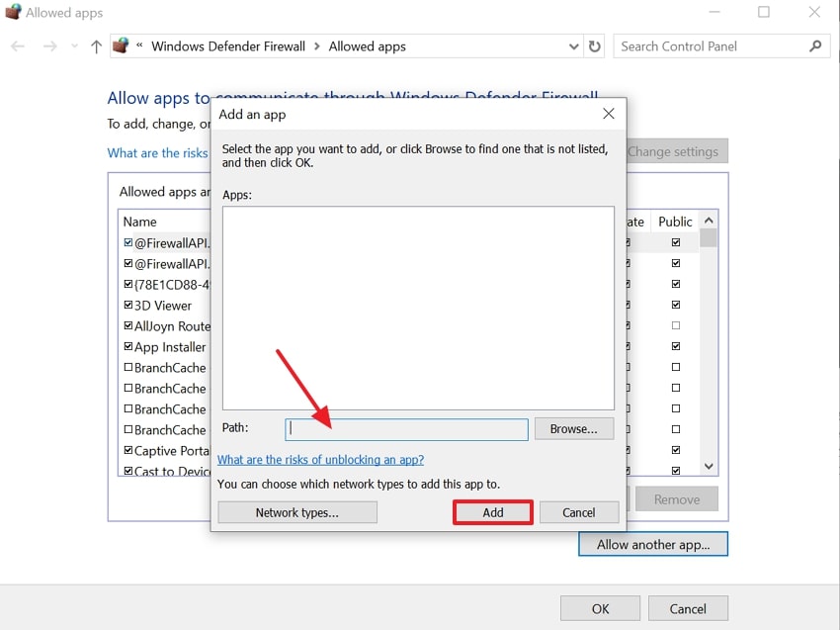Image resolution: width=840 pixels, height=630 pixels.
Task: Toggle the 3D Viewer name checkbox
Action: coord(128,305)
